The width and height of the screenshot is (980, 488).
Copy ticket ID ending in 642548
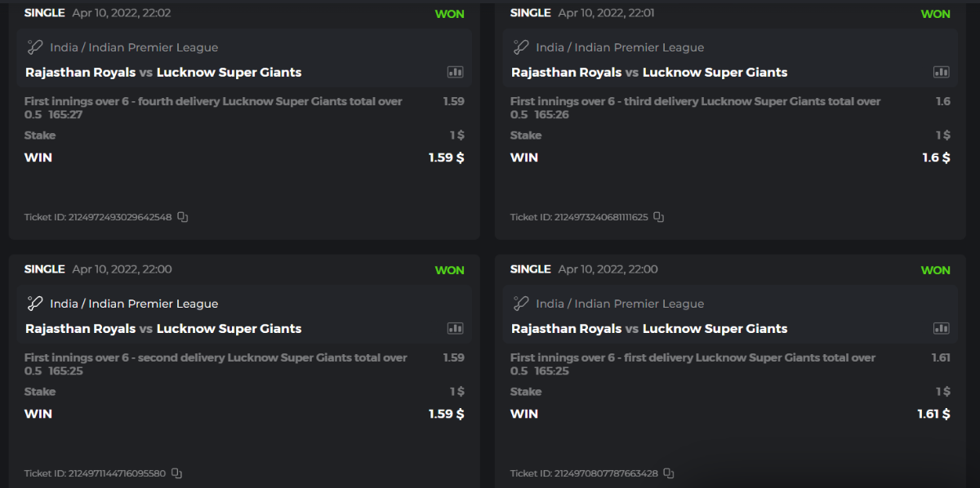[x=183, y=217]
